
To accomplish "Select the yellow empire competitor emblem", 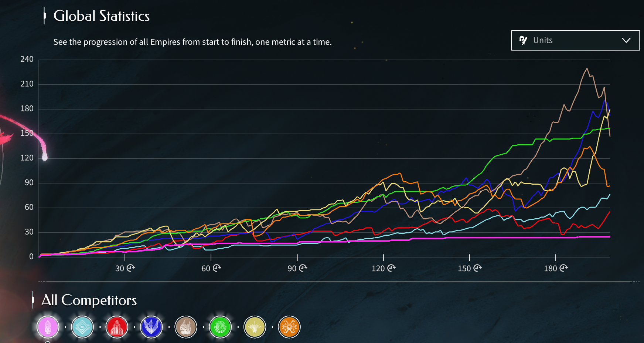I will 255,327.
